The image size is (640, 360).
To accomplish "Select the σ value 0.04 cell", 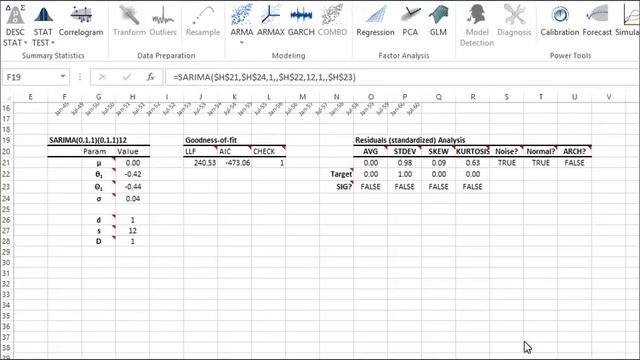I will point(132,199).
